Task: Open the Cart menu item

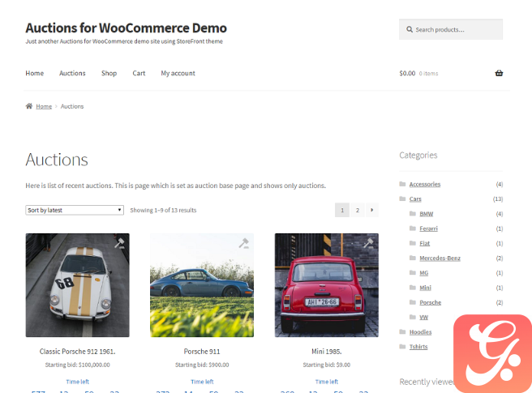Action: click(139, 73)
